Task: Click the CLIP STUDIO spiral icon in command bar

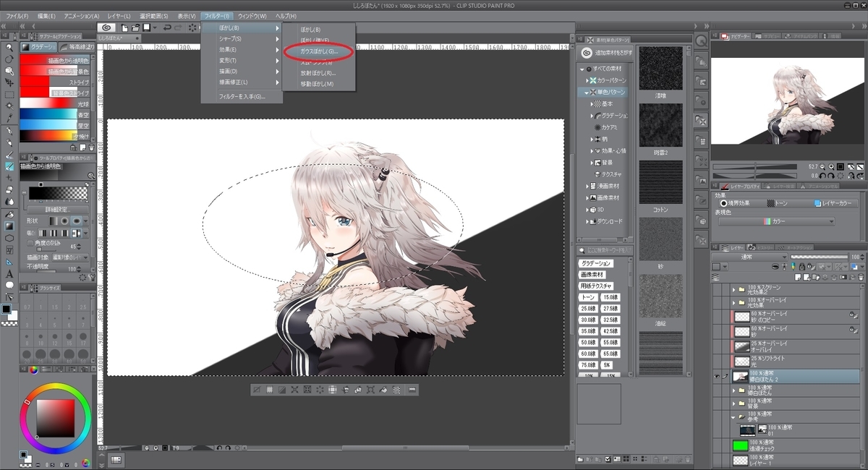Action: point(107,27)
